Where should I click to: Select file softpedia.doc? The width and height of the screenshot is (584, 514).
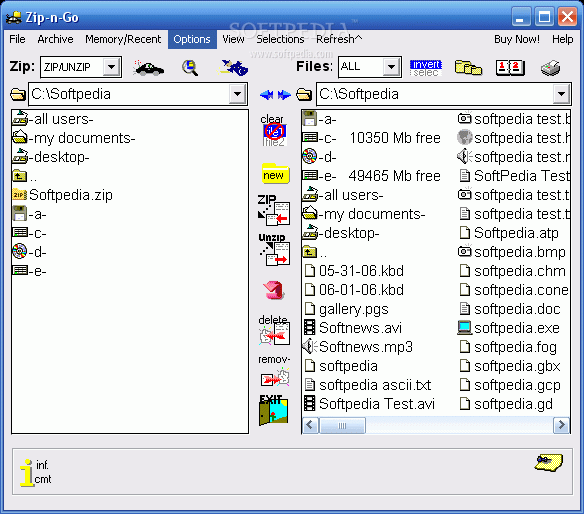[x=510, y=309]
